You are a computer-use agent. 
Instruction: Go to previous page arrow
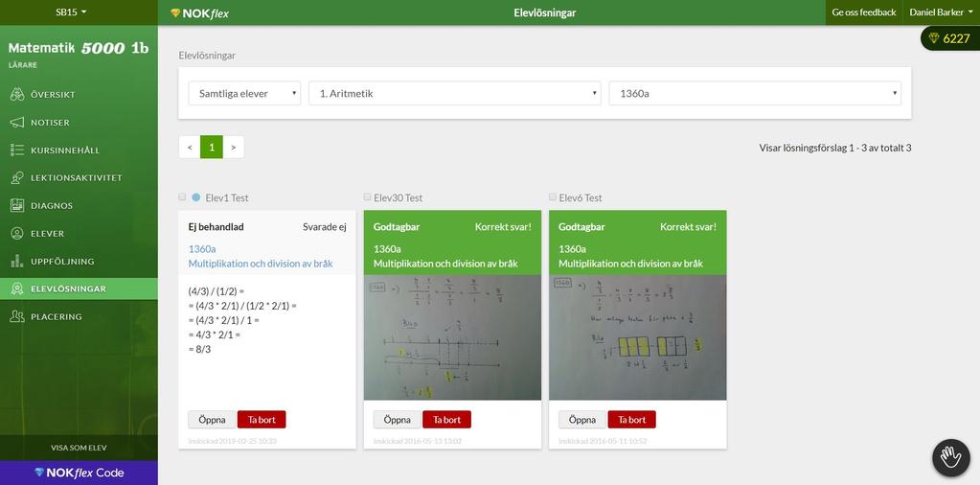point(190,148)
